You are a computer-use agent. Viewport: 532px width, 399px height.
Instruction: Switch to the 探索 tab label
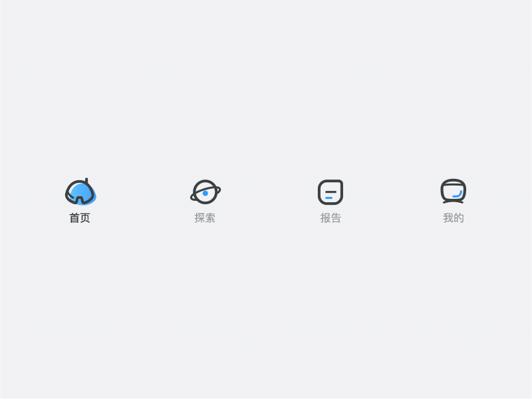tap(205, 218)
